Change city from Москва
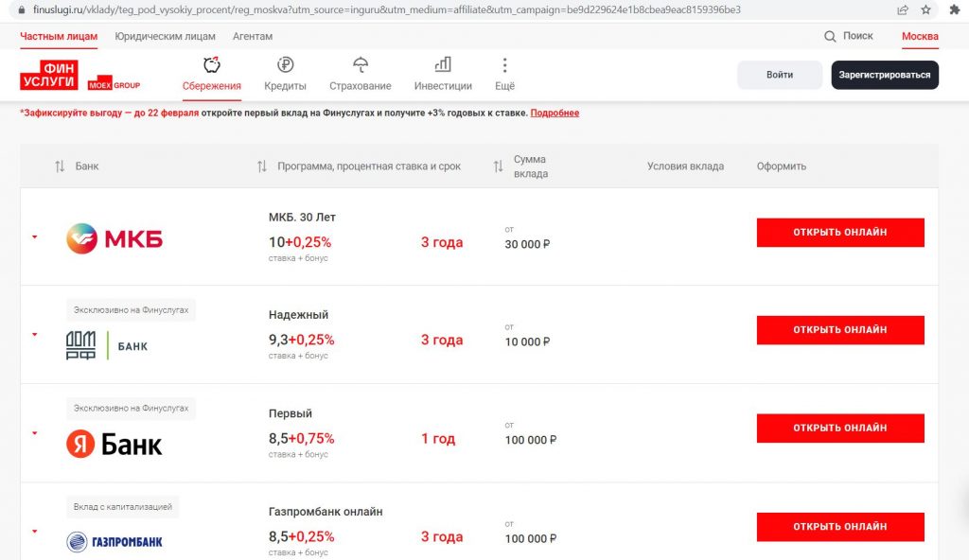This screenshot has height=560, width=969. 920,37
